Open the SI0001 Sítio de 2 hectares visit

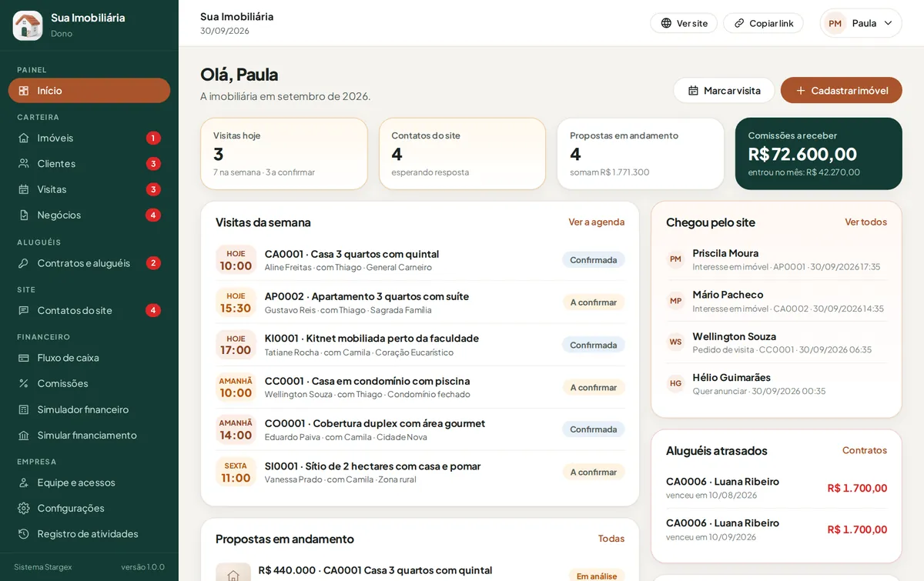[x=420, y=472]
